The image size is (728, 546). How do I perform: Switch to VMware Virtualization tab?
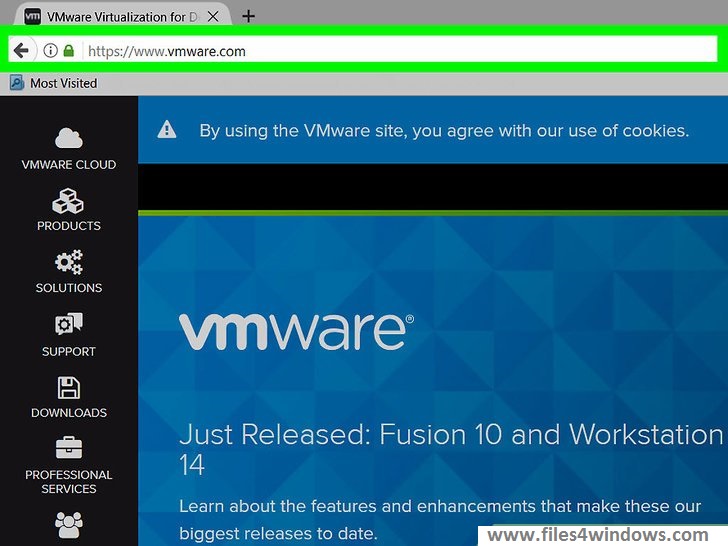click(x=122, y=17)
